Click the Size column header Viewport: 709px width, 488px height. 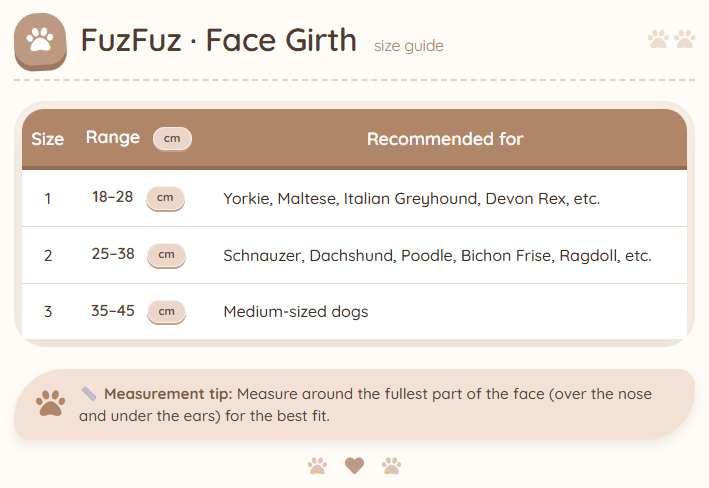point(48,139)
